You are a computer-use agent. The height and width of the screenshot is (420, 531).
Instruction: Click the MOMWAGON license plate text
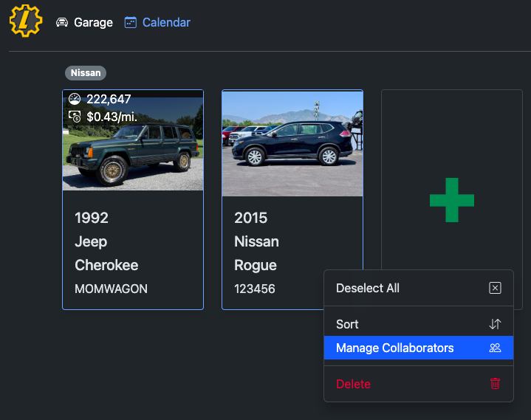[111, 289]
